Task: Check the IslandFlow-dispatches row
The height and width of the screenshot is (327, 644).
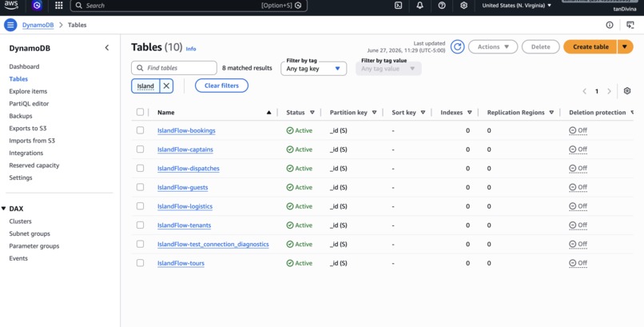Action: [x=140, y=168]
